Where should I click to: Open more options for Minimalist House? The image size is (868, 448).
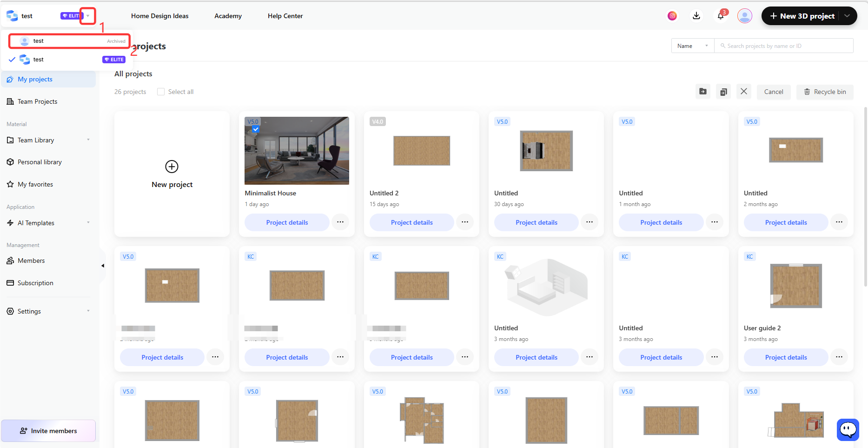tap(340, 222)
